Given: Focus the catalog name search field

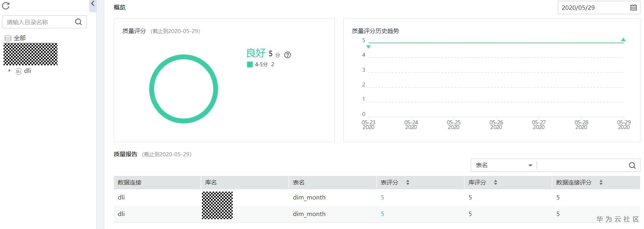Looking at the screenshot, I should coord(39,22).
